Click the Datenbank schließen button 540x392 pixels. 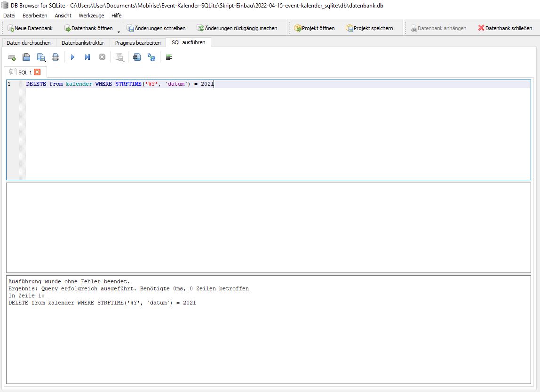pyautogui.click(x=505, y=28)
